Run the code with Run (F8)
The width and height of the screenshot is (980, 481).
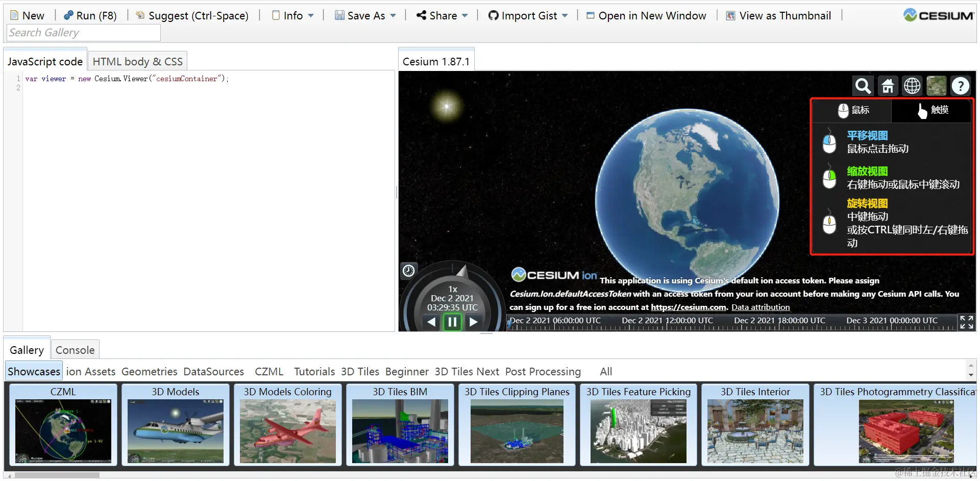(90, 15)
